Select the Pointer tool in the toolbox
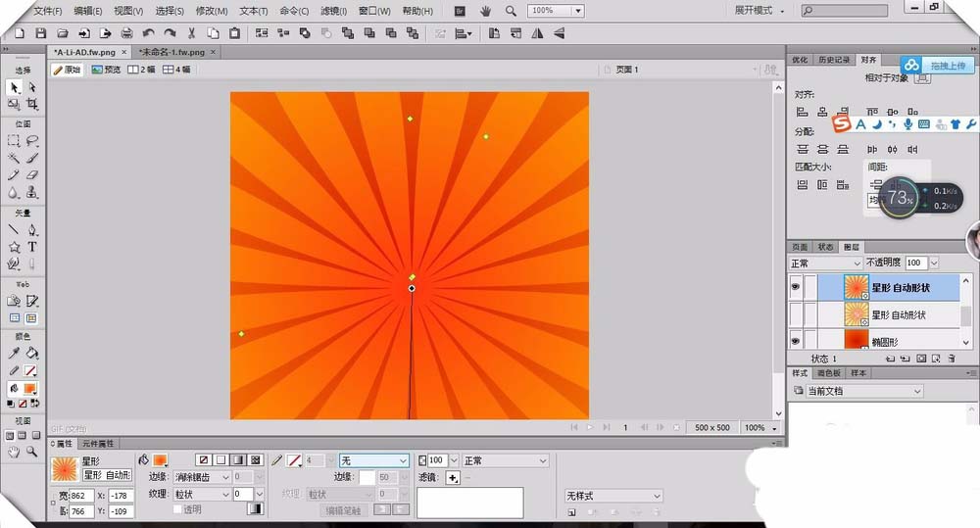The height and width of the screenshot is (528, 980). coord(14,87)
